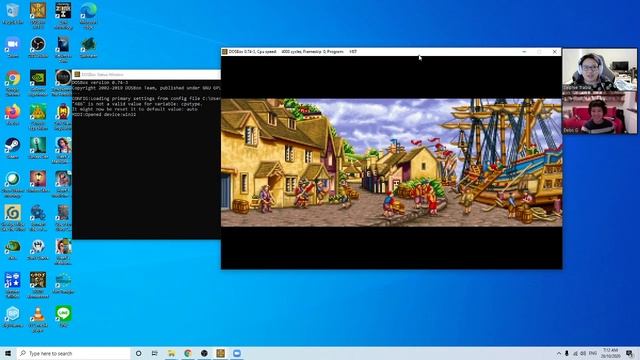Image resolution: width=640 pixels, height=360 pixels.
Task: Change the ENG input language
Action: tap(593, 353)
